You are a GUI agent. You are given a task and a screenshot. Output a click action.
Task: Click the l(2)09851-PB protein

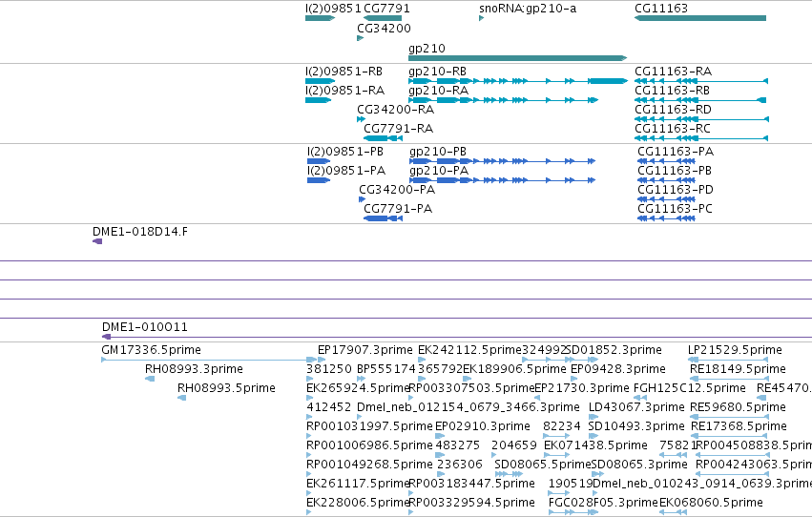(319, 161)
